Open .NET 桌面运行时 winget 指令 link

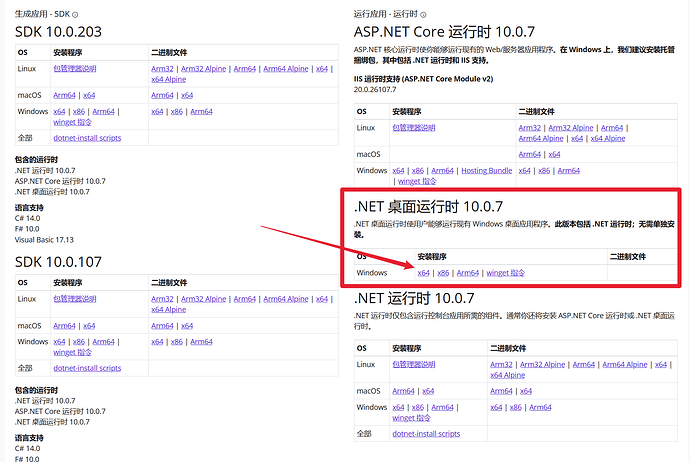tap(506, 273)
